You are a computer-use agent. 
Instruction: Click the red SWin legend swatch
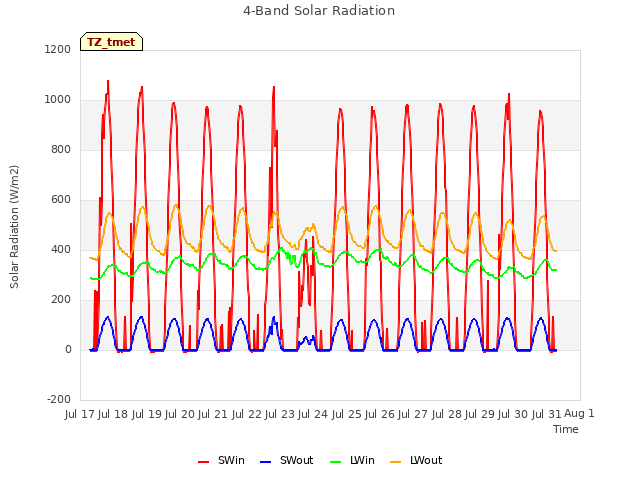tap(204, 462)
